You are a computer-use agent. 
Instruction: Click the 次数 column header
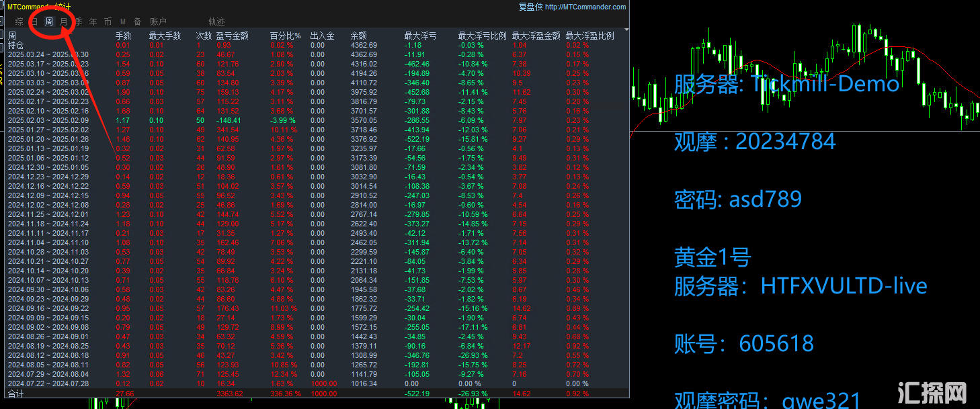tap(204, 36)
